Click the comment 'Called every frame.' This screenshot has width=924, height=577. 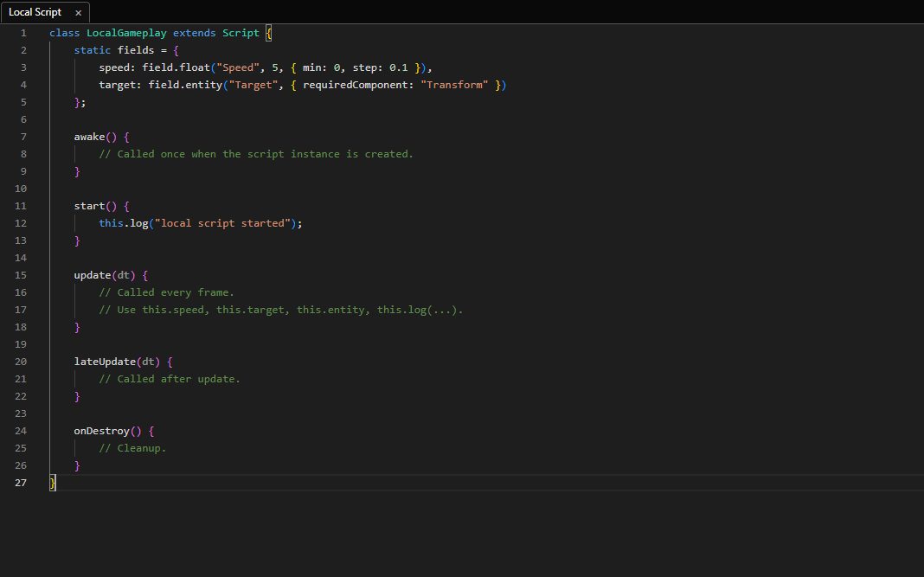click(x=167, y=292)
